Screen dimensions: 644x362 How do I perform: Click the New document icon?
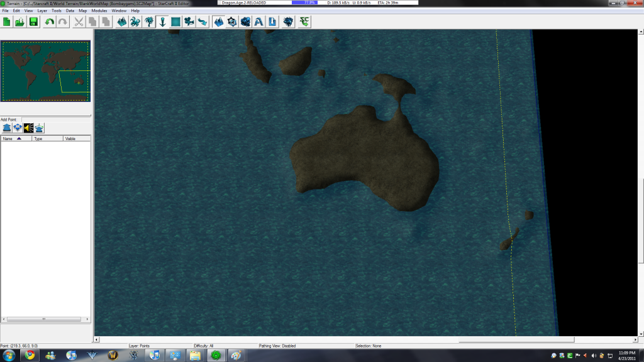(6, 22)
